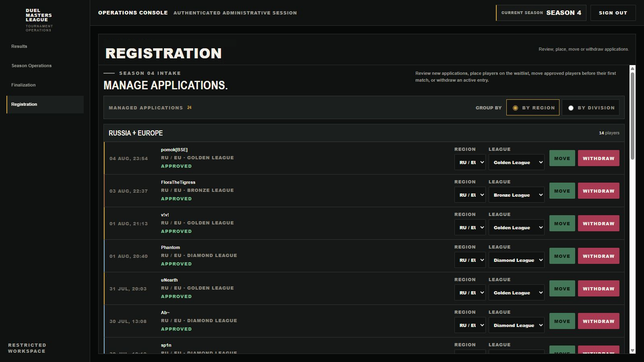Open Season Operations in the sidebar
This screenshot has height=362, width=644.
pyautogui.click(x=45, y=66)
